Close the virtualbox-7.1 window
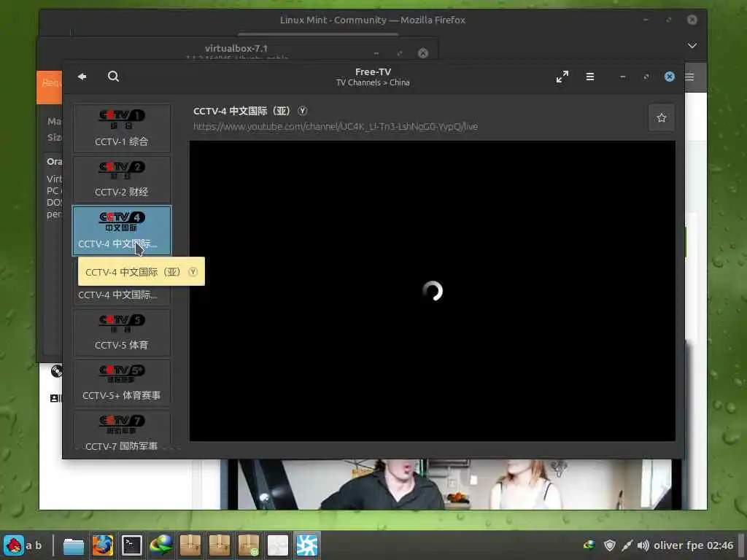The width and height of the screenshot is (747, 560). 423,52
